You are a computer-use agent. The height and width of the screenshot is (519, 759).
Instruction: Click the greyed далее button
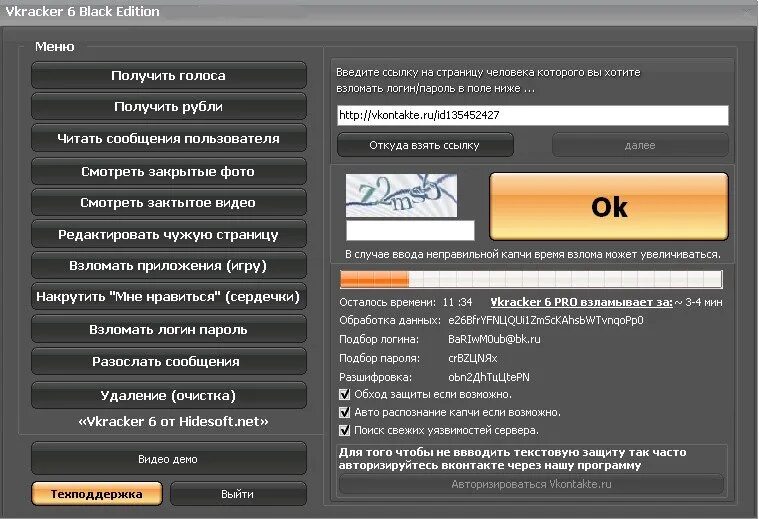click(x=640, y=145)
